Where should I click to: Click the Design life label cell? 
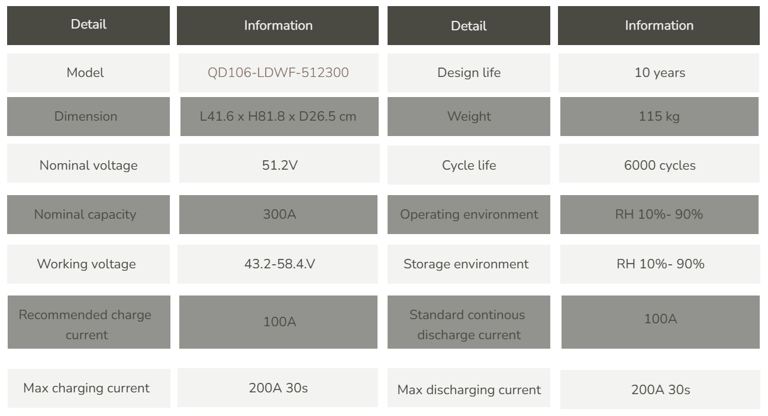469,73
